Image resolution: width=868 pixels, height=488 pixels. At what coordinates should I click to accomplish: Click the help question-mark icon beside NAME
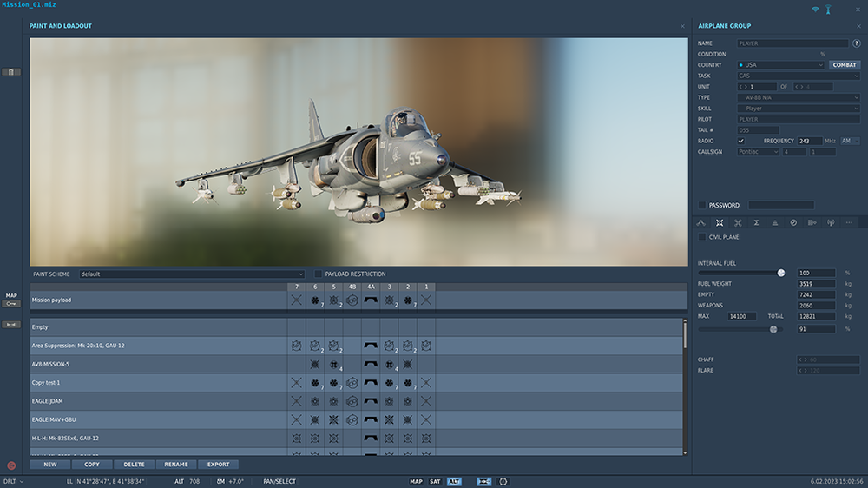857,43
